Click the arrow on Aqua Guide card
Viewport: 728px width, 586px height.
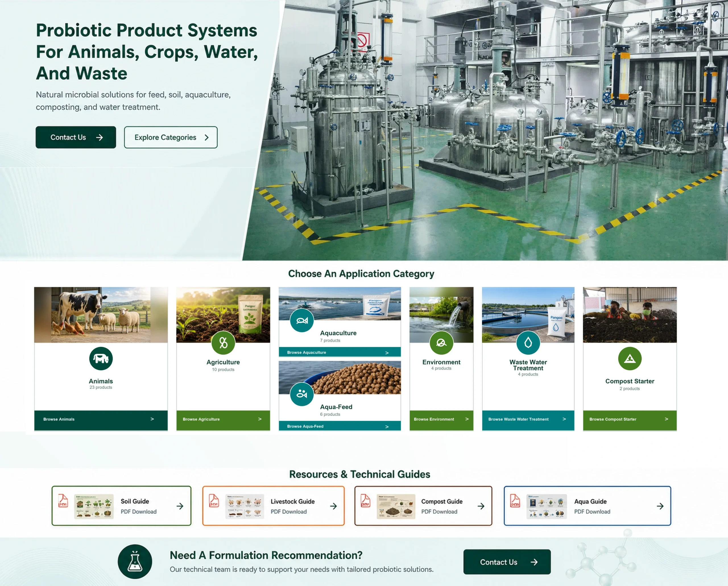660,506
